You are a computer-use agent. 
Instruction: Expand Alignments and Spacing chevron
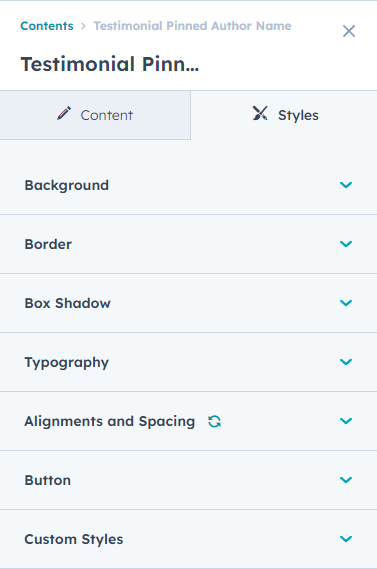point(346,421)
